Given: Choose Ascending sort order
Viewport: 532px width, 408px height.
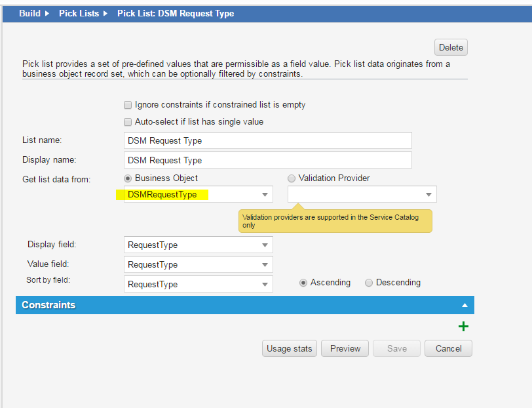Looking at the screenshot, I should pos(303,283).
